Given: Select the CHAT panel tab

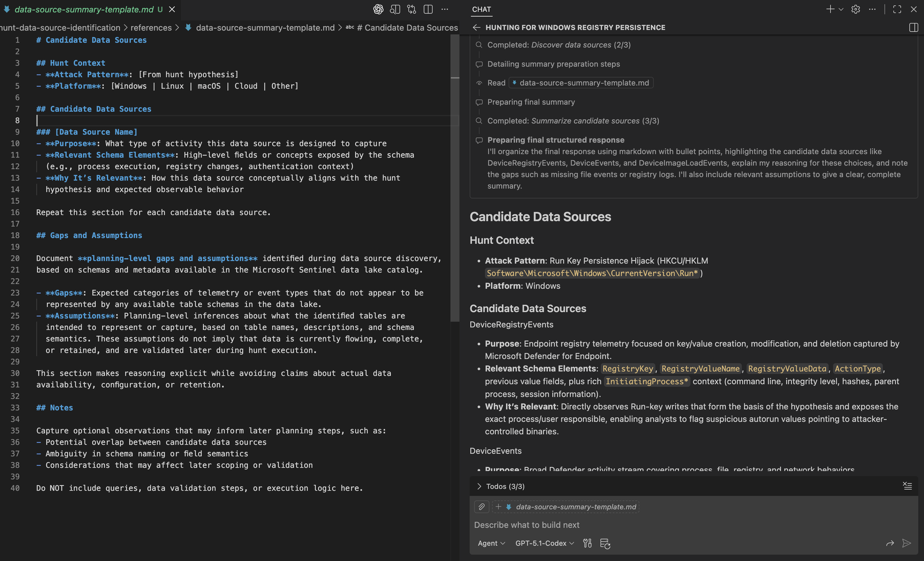Looking at the screenshot, I should (x=481, y=9).
